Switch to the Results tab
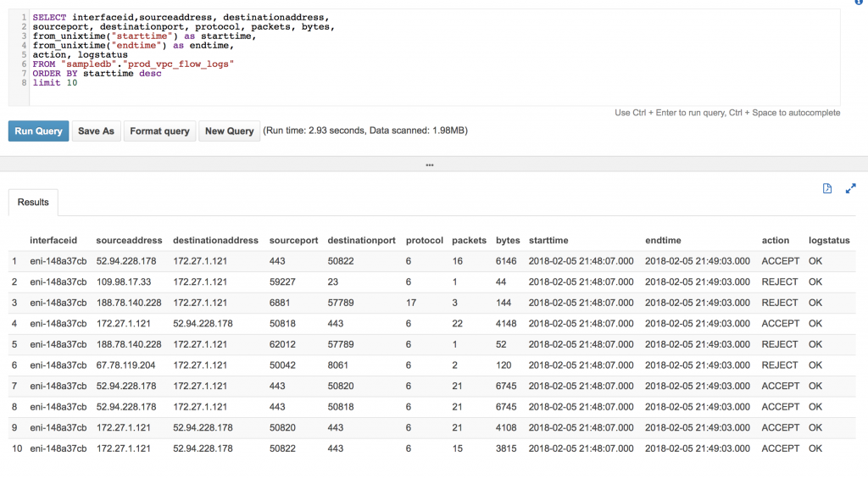The image size is (868, 479). (x=34, y=203)
